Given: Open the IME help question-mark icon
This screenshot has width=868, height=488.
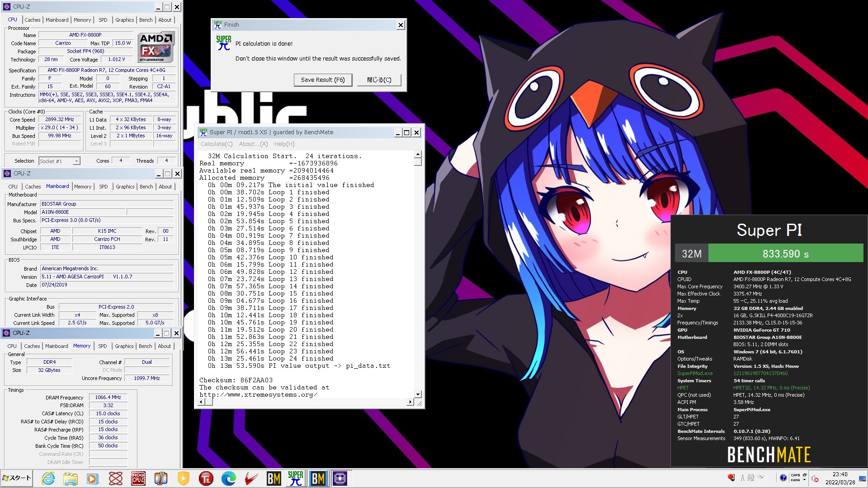Looking at the screenshot, I should click(x=783, y=478).
